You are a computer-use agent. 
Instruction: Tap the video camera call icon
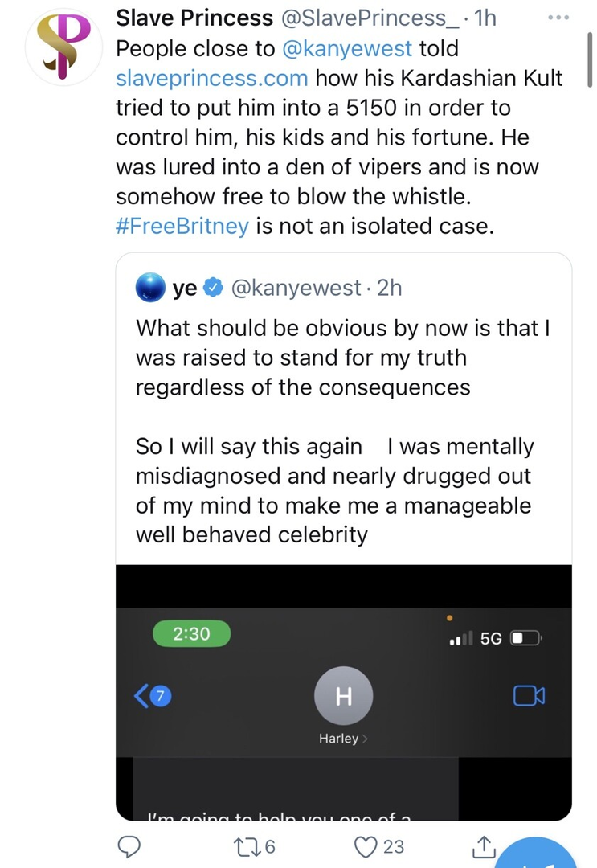pos(529,695)
